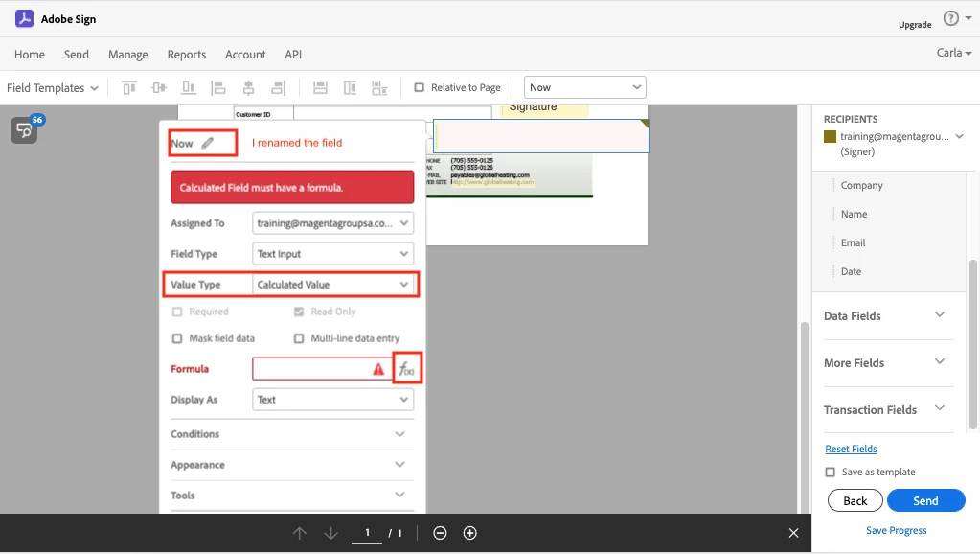Go to previous page with up arrow
This screenshot has height=554, width=980.
300,533
